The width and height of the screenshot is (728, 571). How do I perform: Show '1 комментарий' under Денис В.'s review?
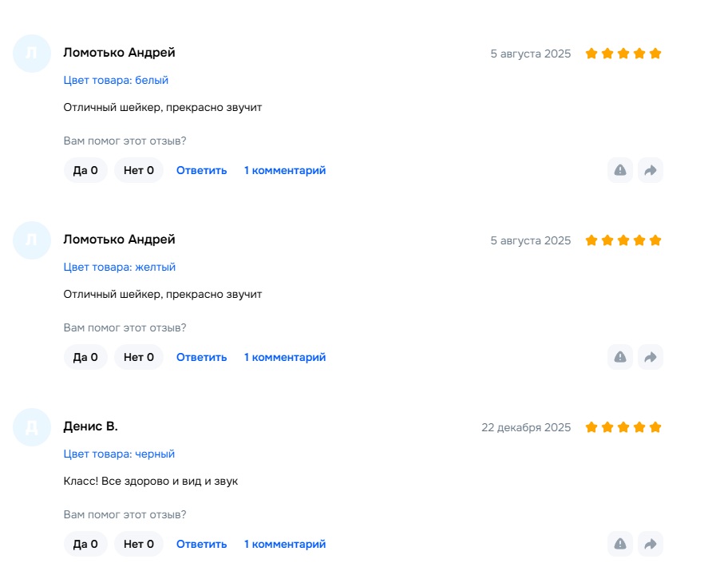click(x=285, y=544)
